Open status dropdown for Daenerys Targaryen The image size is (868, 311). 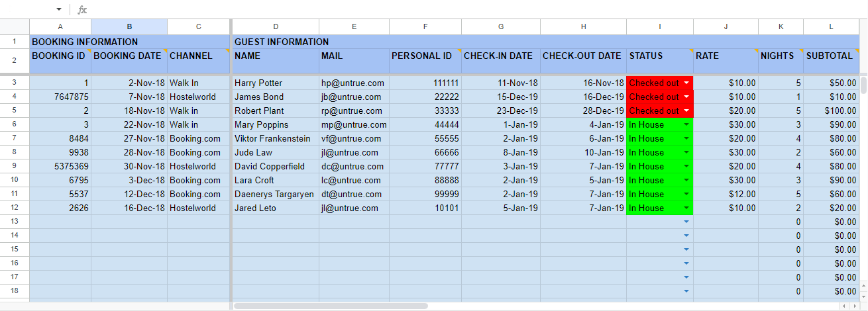[686, 195]
